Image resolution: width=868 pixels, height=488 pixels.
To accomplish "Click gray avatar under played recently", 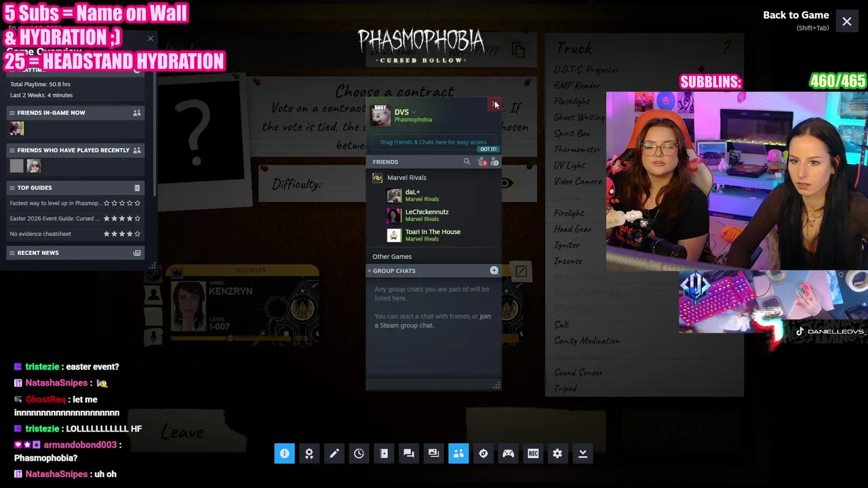I will coord(16,165).
